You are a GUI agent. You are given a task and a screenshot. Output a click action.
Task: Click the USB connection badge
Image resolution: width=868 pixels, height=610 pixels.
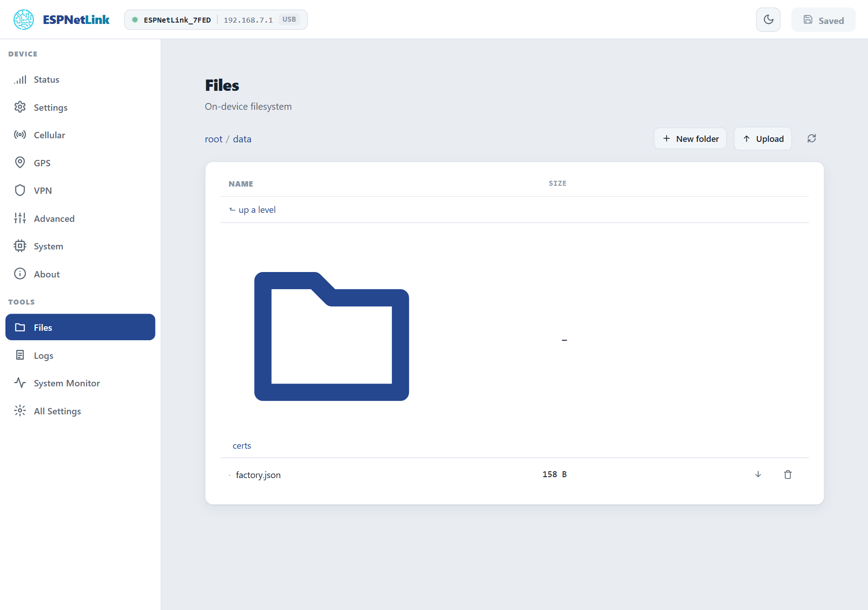click(x=289, y=19)
